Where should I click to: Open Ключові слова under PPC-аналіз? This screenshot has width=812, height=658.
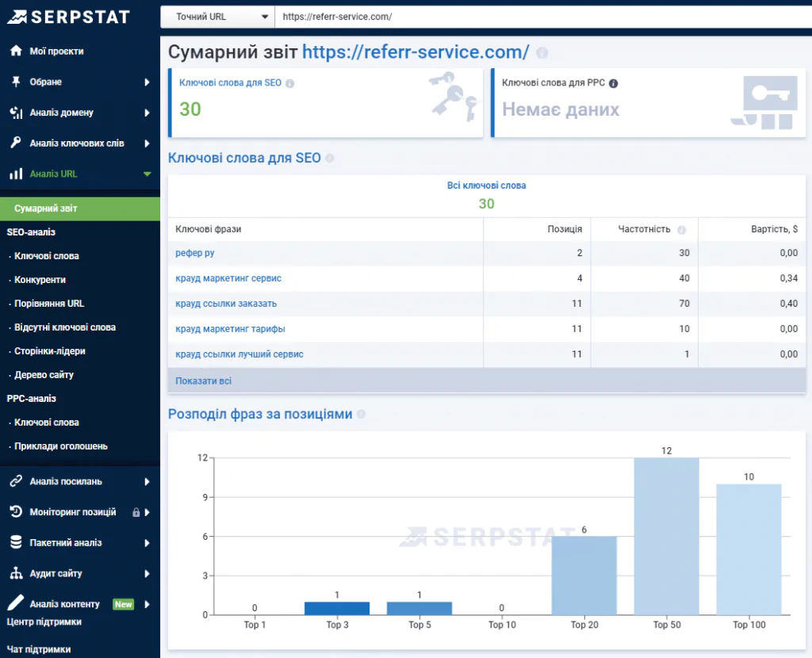click(x=47, y=423)
